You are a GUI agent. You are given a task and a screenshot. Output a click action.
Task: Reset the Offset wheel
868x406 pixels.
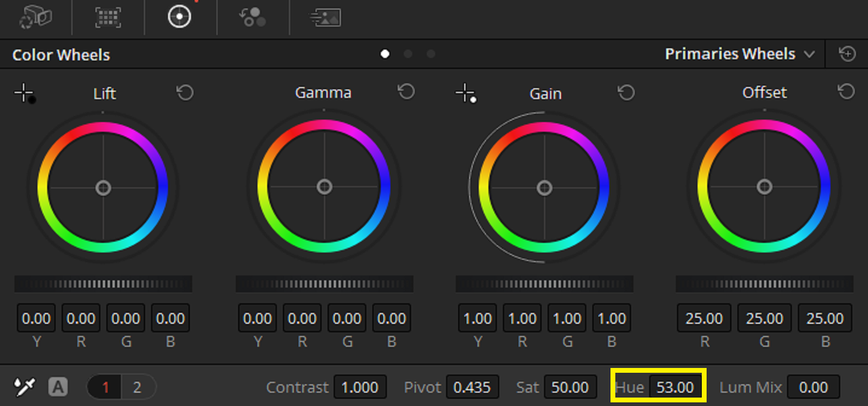coord(846,92)
